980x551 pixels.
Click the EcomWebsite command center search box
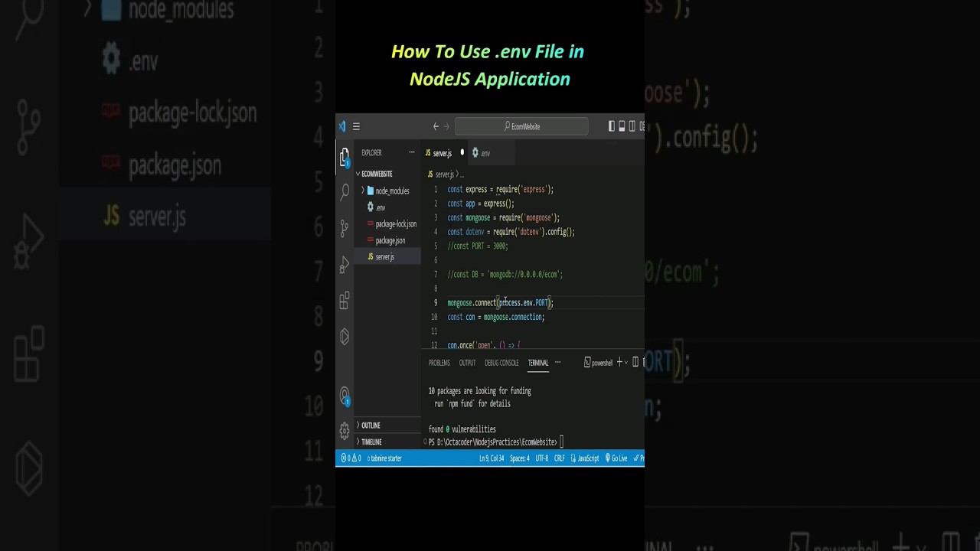pyautogui.click(x=521, y=126)
